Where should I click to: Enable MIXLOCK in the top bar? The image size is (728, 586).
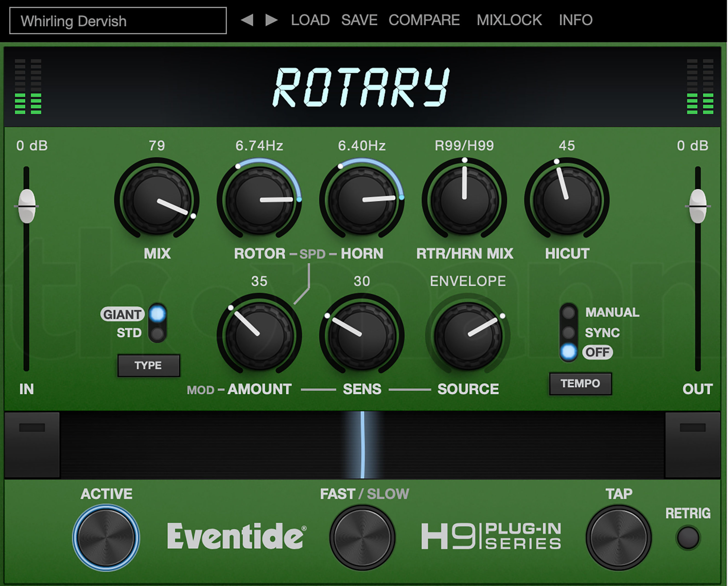pyautogui.click(x=509, y=20)
